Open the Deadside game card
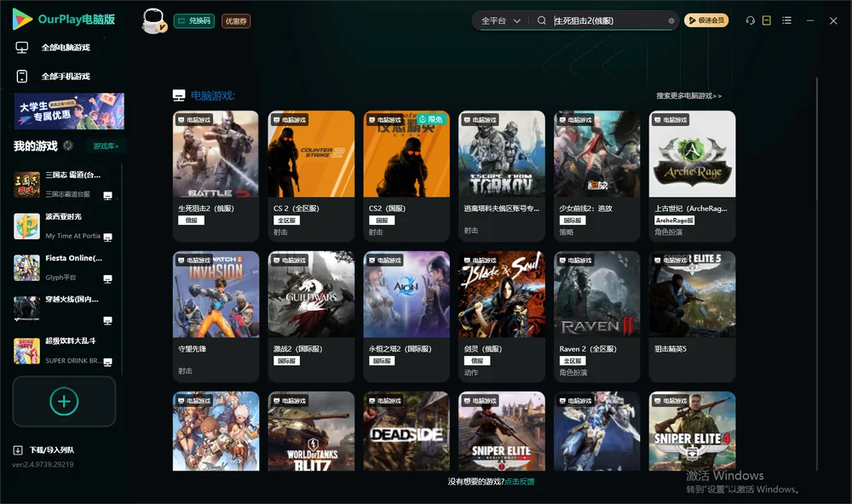 click(406, 432)
